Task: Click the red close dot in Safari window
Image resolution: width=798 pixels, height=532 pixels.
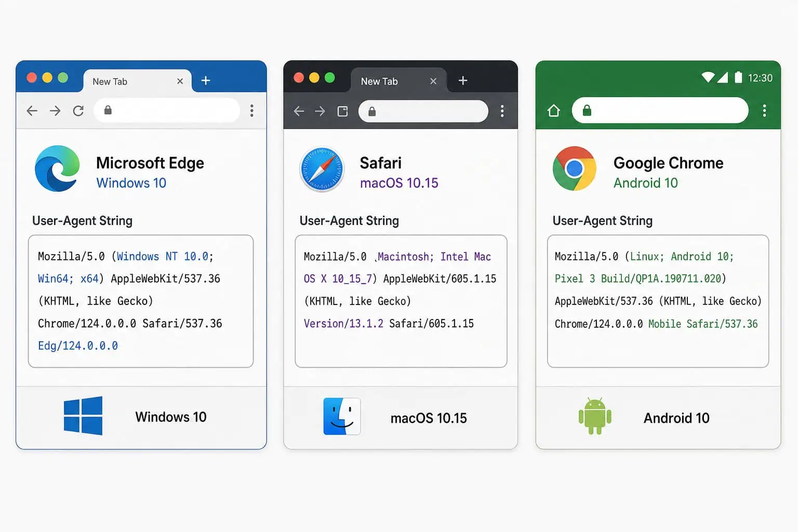Action: click(299, 77)
